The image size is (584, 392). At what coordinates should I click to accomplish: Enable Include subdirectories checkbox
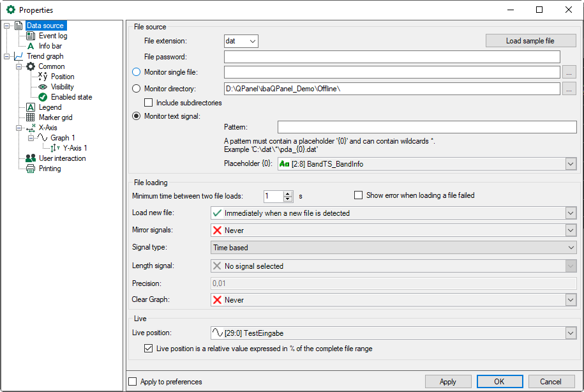(x=149, y=103)
